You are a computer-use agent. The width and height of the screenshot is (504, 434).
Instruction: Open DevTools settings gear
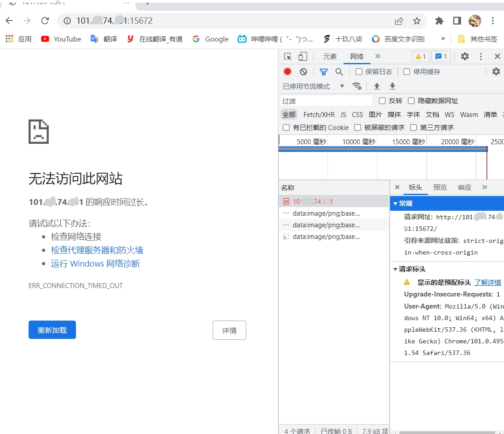465,56
